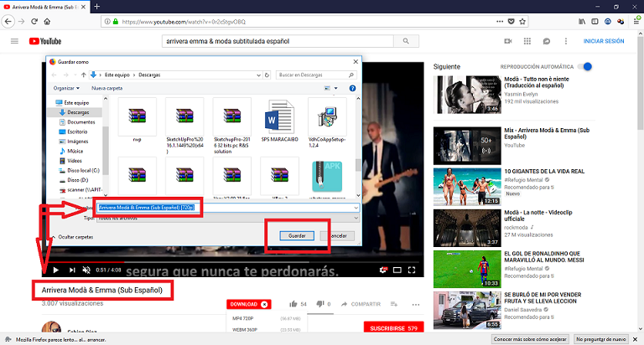Viewport: 644px width, 345px height.
Task: Select Escritorio in the folder tree
Action: [x=73, y=131]
